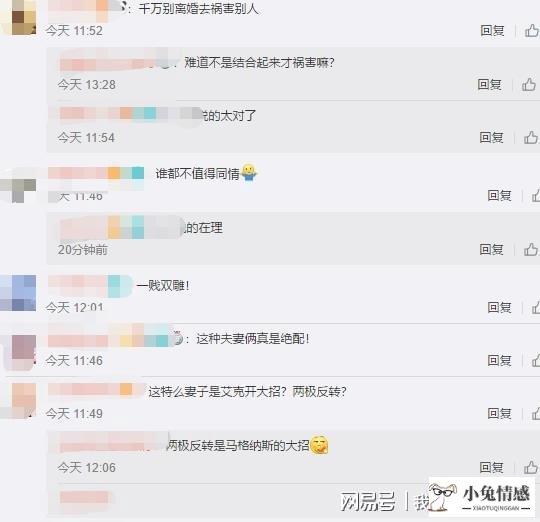Open the blue pixelated avatar beside 一贱双雕

pyautogui.click(x=18, y=293)
